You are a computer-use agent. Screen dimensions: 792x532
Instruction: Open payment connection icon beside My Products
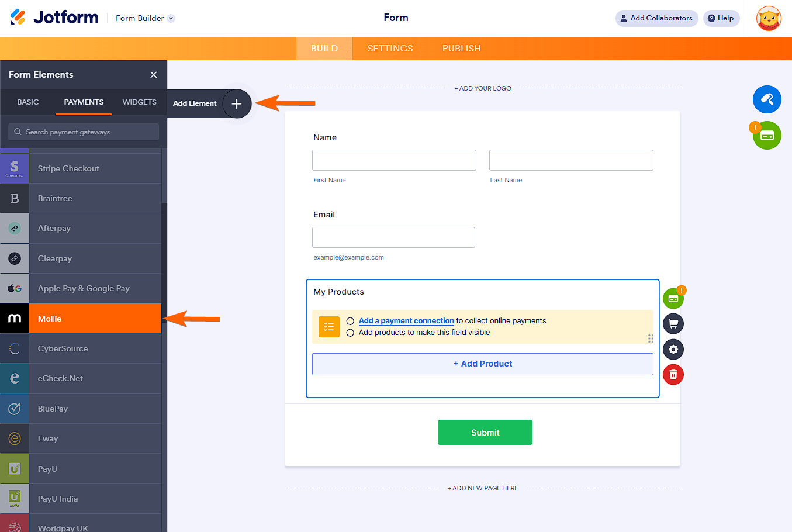click(x=673, y=298)
